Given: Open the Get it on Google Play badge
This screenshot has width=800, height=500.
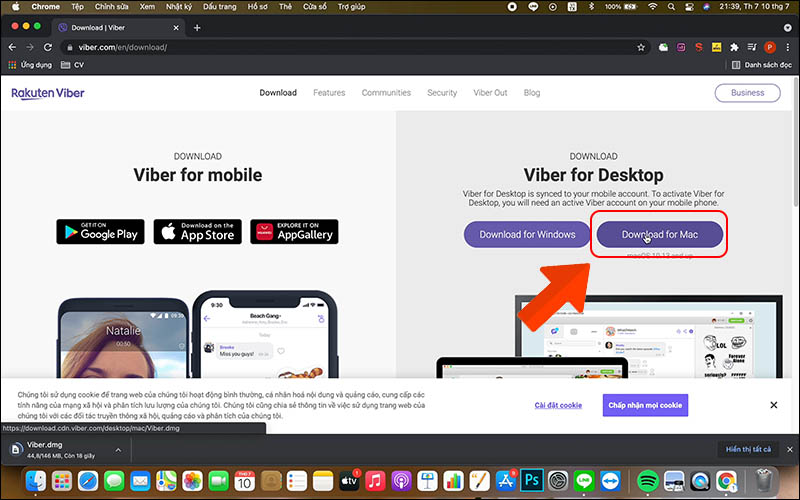Looking at the screenshot, I should (x=101, y=232).
